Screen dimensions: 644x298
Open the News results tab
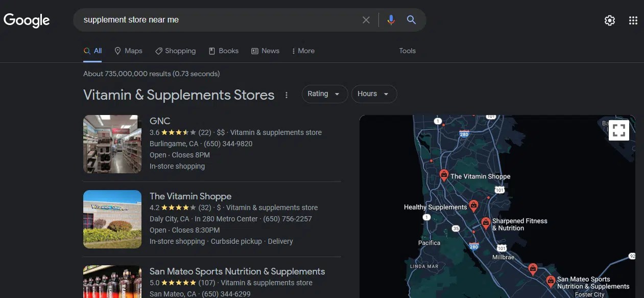pyautogui.click(x=265, y=51)
